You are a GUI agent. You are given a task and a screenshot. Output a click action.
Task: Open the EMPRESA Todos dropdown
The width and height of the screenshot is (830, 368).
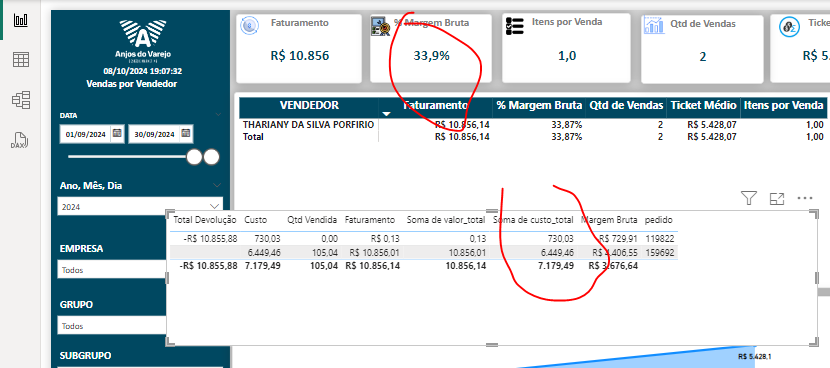112,270
